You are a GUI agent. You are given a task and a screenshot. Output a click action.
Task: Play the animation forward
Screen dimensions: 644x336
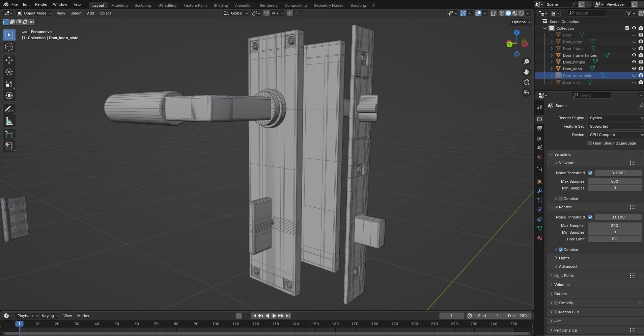(x=274, y=316)
